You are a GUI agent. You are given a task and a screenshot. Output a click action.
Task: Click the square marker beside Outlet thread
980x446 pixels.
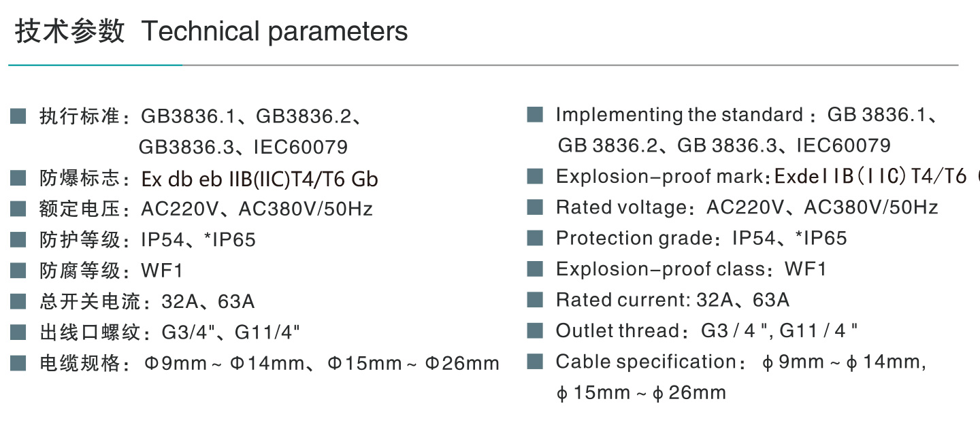pyautogui.click(x=535, y=331)
